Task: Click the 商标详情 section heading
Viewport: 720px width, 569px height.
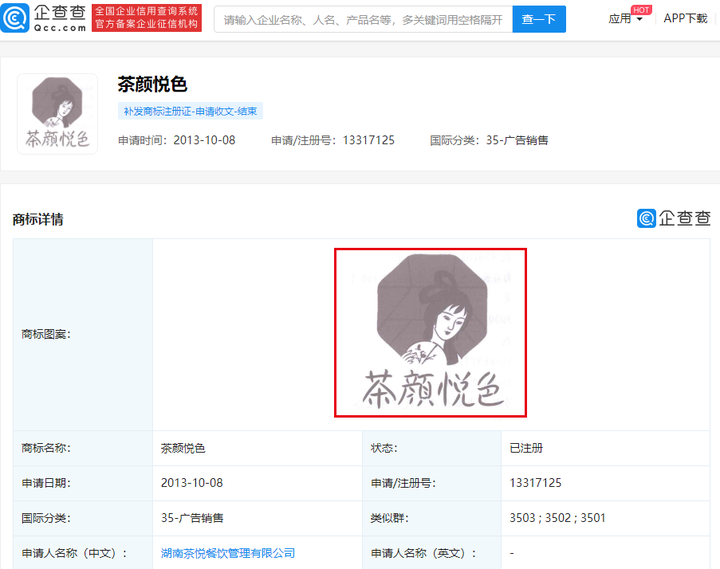Action: [x=38, y=220]
